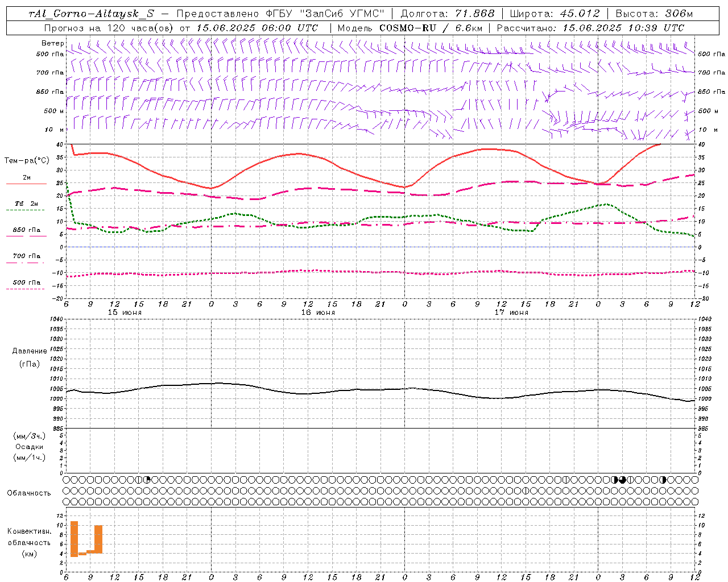Viewport: 728px width, 582px height.
Task: Click the Долгота: 71.868 header field
Action: tap(448, 14)
